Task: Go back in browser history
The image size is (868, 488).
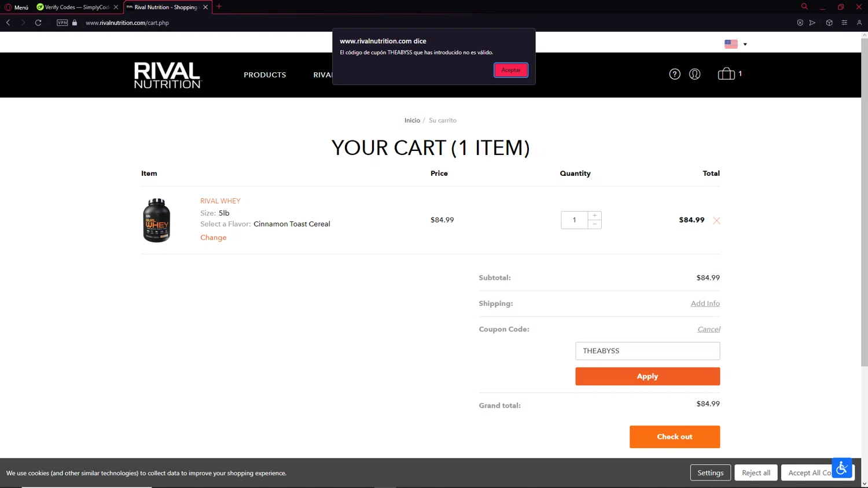Action: (x=8, y=23)
